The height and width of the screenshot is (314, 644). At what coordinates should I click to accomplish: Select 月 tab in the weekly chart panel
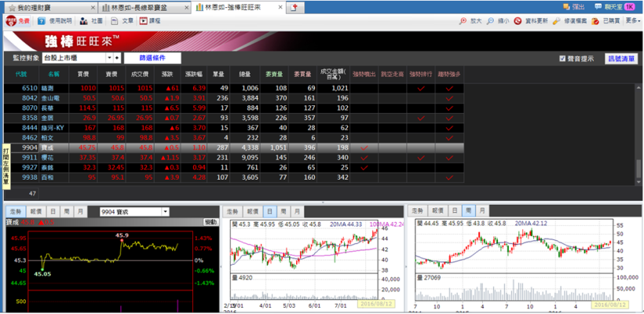[x=482, y=211]
